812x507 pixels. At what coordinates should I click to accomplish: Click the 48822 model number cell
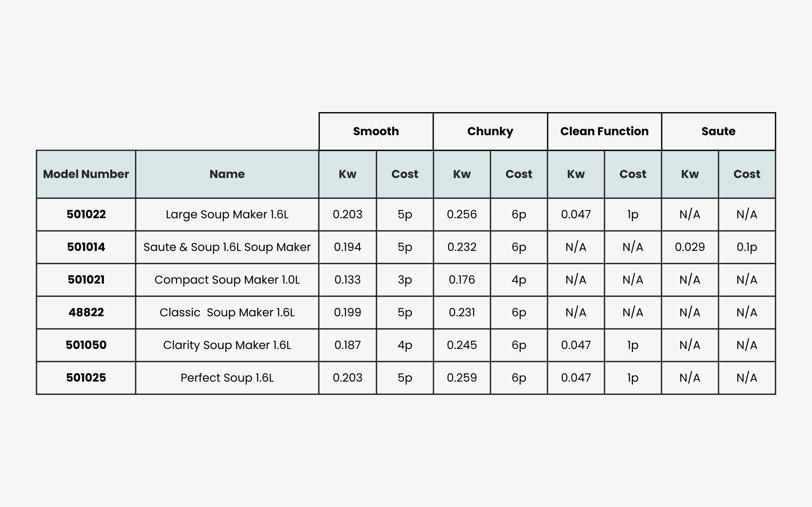pos(86,312)
